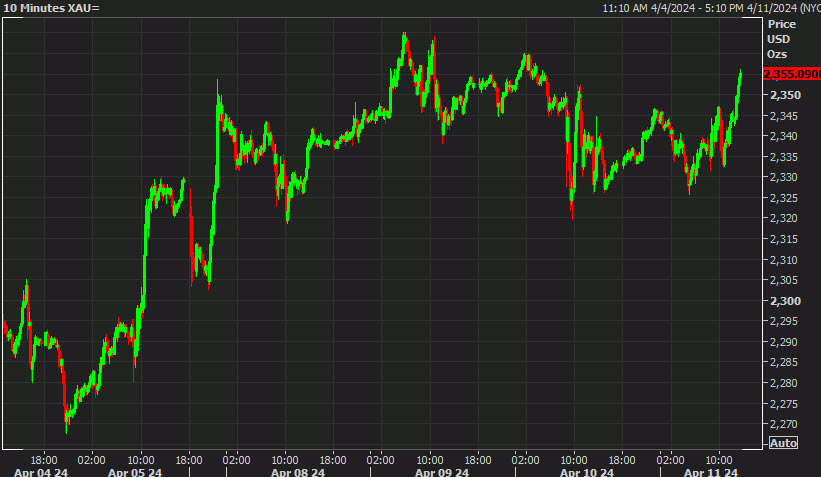
Task: Click the 2,300 price axis label
Action: 784,301
